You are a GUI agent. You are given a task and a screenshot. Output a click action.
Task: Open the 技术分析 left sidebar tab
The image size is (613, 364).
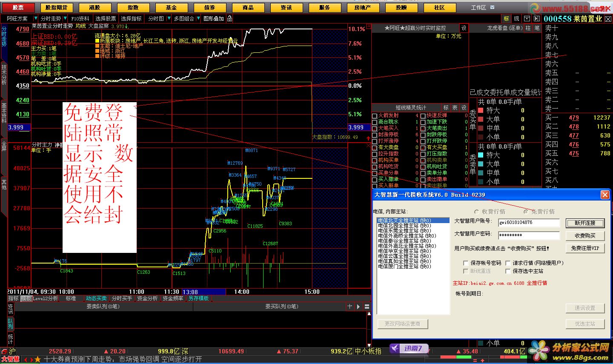[4, 75]
